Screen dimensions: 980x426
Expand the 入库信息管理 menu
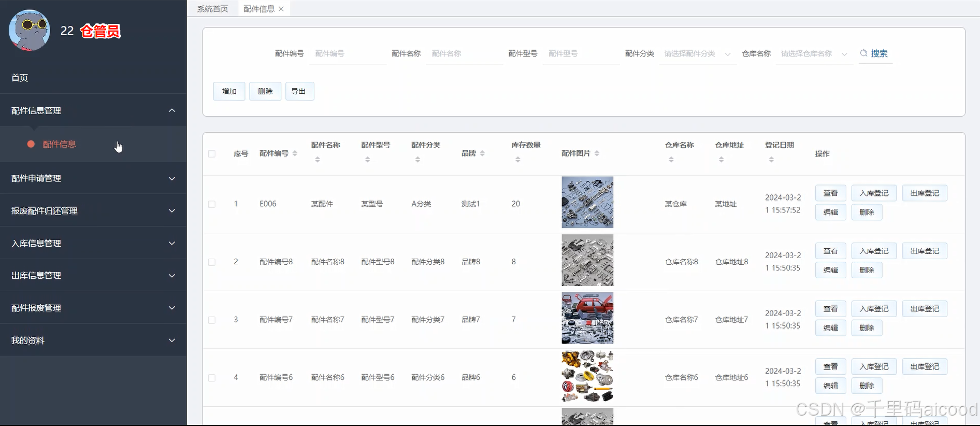pos(93,243)
